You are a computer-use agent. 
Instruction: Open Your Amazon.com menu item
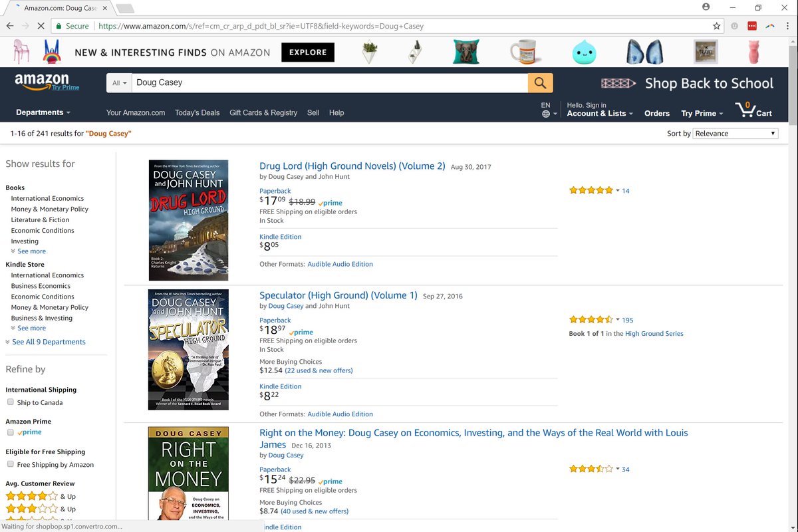(136, 112)
